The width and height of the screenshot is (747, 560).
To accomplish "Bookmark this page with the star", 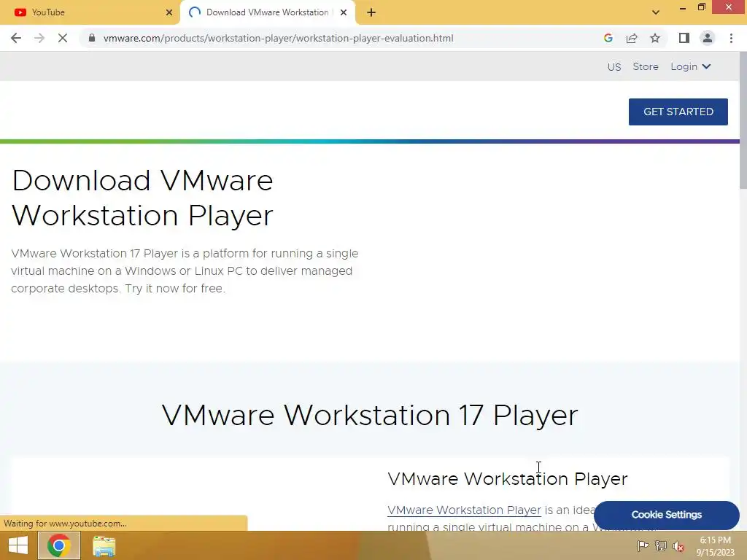I will tap(655, 38).
